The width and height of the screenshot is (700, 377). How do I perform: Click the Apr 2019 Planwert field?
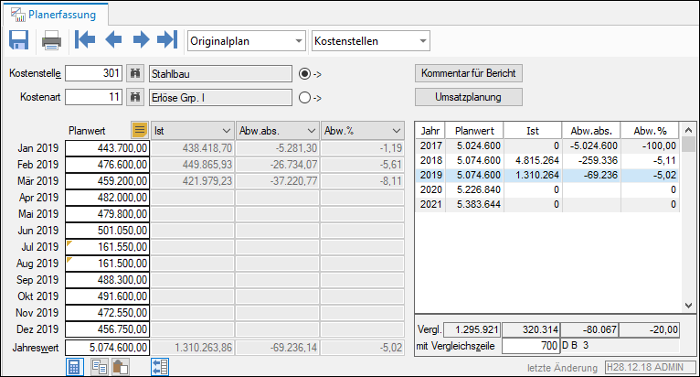coord(108,198)
